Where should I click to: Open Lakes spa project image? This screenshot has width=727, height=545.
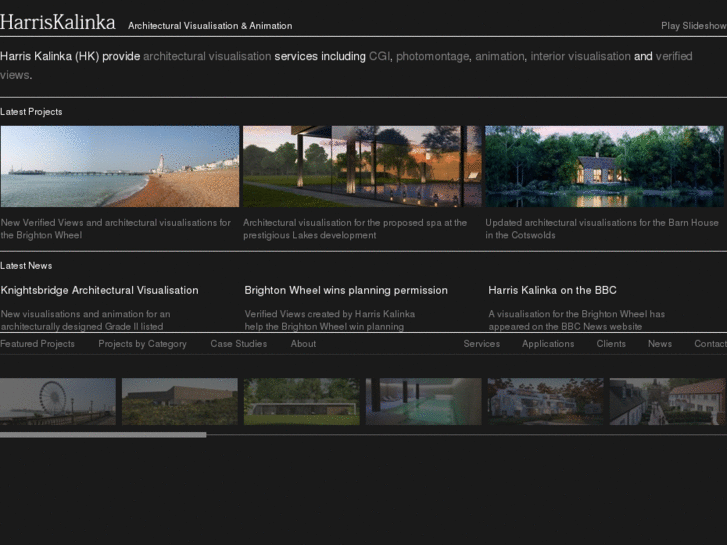point(362,167)
